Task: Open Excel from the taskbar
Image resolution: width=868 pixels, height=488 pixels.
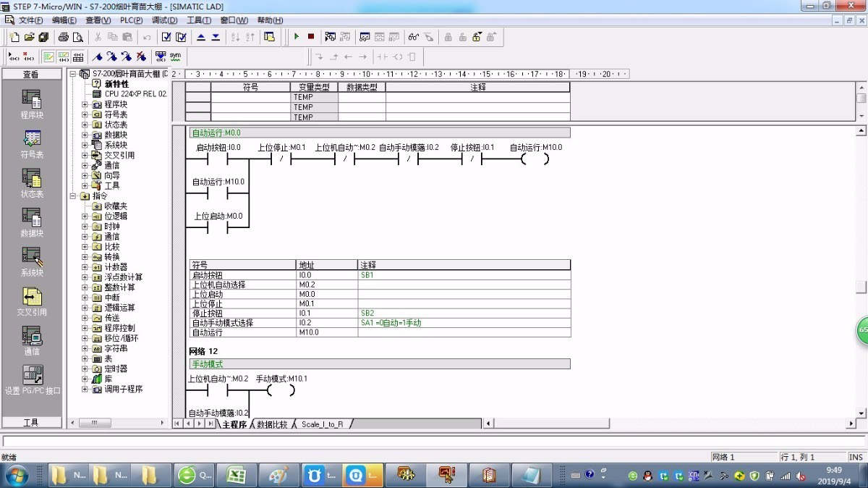Action: (235, 476)
